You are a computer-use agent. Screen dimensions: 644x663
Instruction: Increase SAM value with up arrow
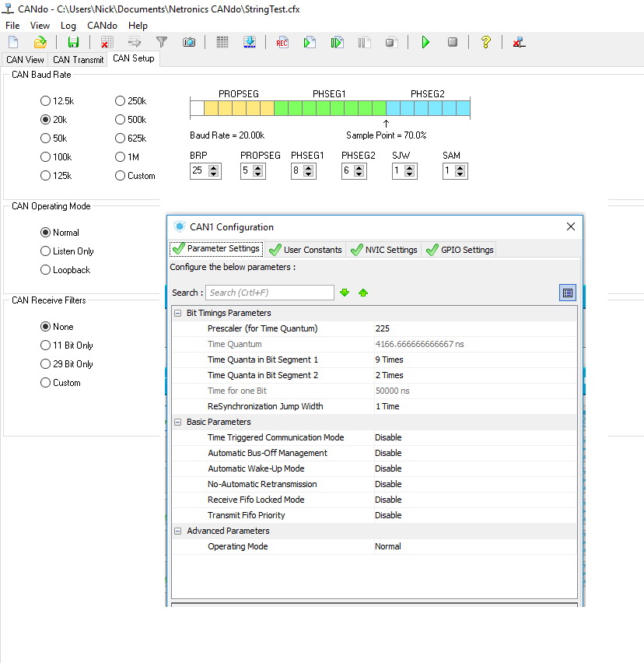[x=460, y=168]
